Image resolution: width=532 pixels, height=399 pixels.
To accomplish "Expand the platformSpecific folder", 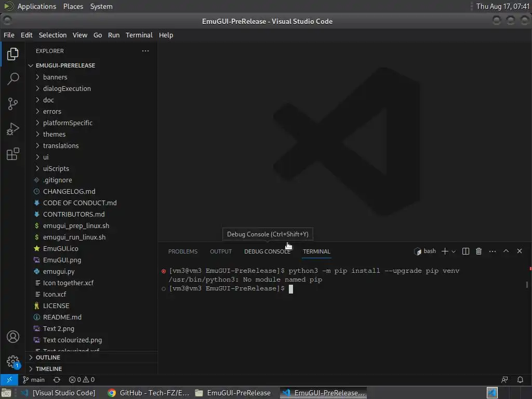I will [x=91, y=123].
